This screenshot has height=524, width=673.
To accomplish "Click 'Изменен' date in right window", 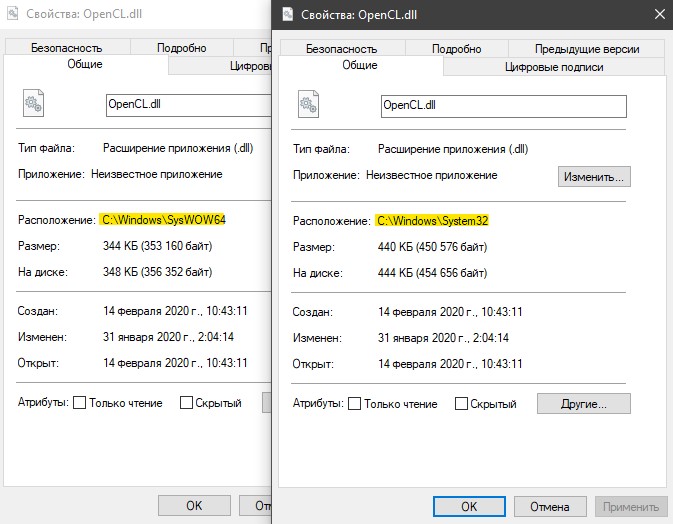I will [x=443, y=338].
